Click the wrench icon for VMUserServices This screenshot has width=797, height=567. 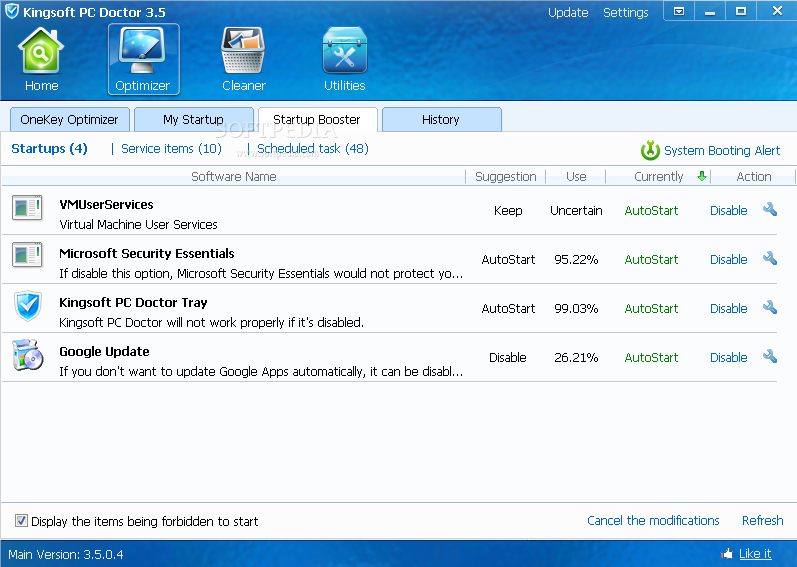tap(770, 209)
